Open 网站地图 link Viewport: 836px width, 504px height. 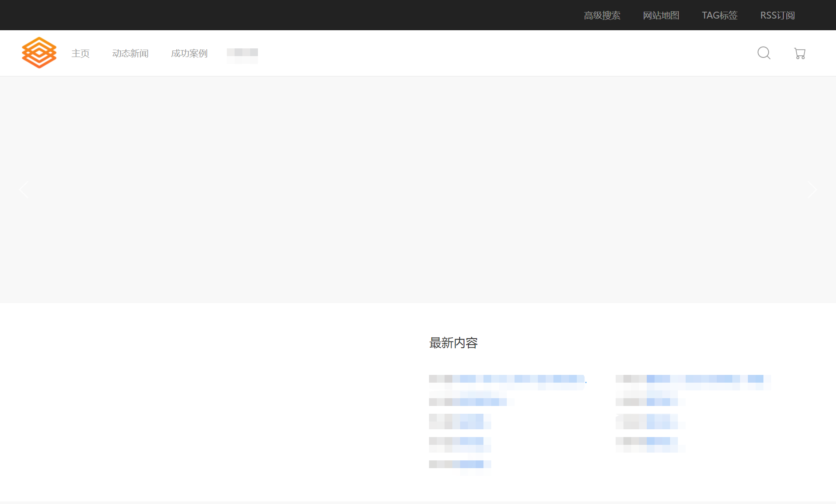661,16
